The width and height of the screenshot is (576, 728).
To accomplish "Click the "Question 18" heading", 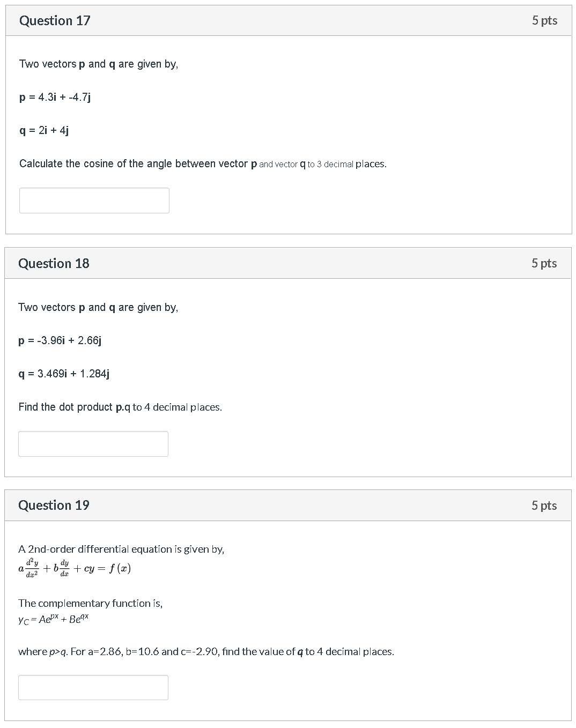I will [54, 264].
